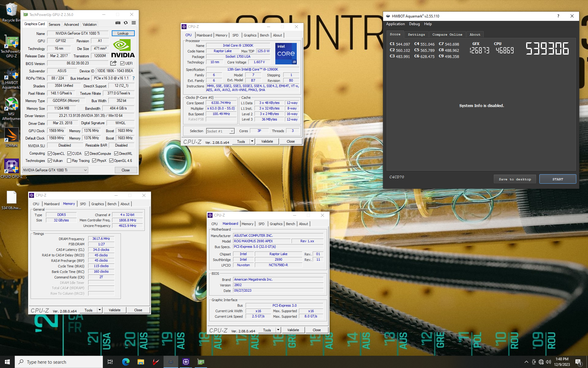Screen dimensions: 588x368
Task: Switch to the Sensors tab in GPU-Z
Action: coord(55,24)
